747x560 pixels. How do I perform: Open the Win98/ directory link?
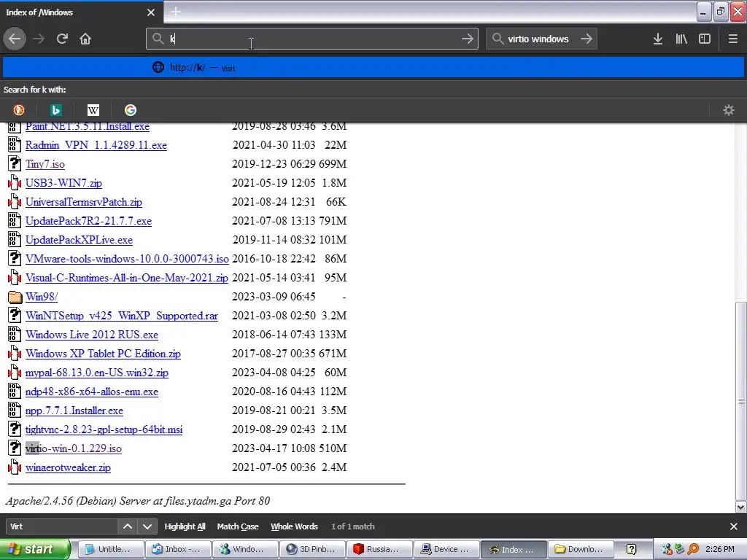click(x=42, y=297)
